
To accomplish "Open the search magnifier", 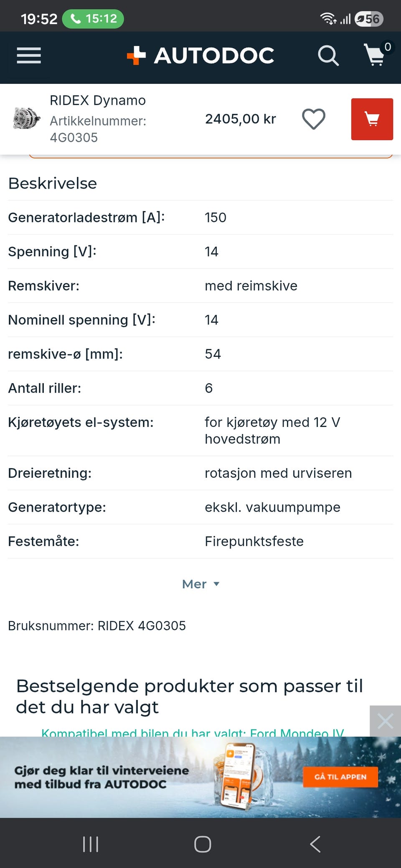I will (x=328, y=56).
